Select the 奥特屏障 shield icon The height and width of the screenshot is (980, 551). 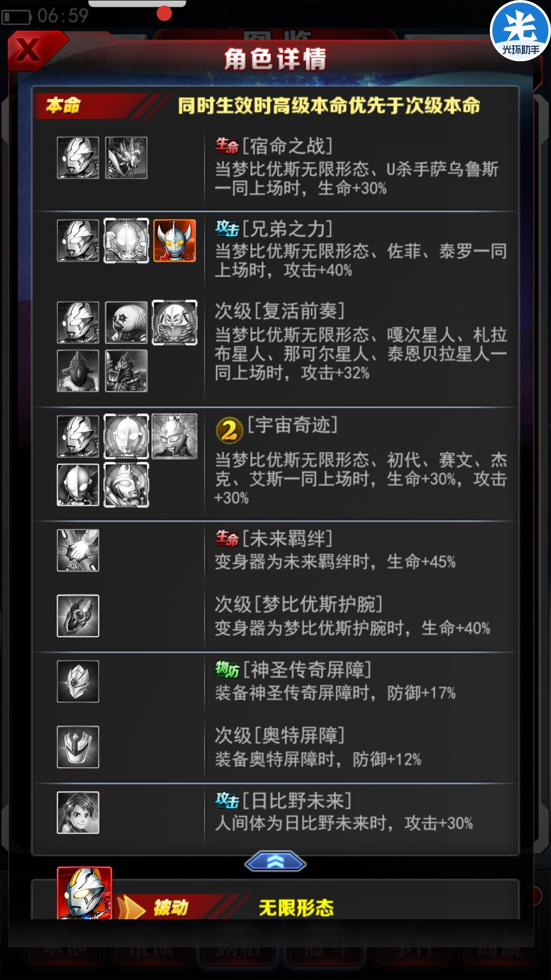(x=78, y=747)
